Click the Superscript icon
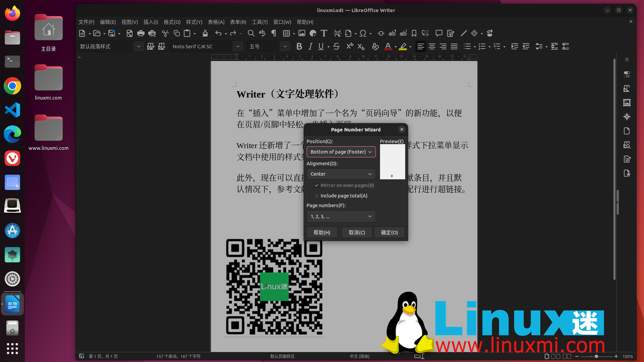Viewport: 644px width, 362px height. (x=350, y=46)
